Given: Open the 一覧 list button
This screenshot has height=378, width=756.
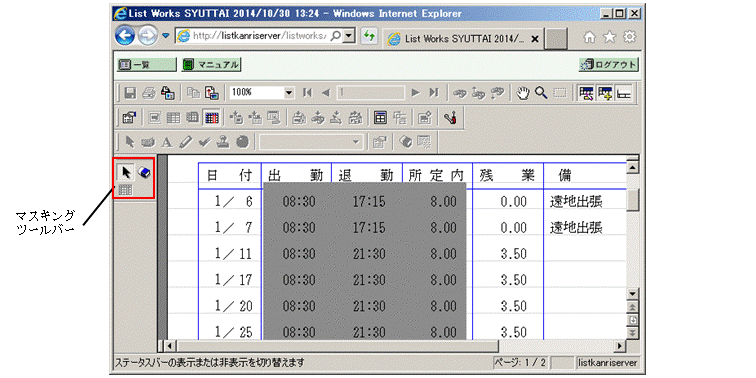Looking at the screenshot, I should pos(147,64).
